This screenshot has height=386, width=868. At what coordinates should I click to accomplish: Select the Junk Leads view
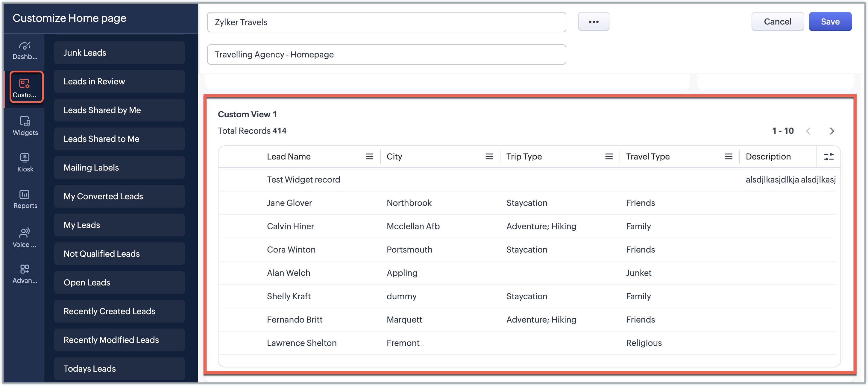point(119,53)
